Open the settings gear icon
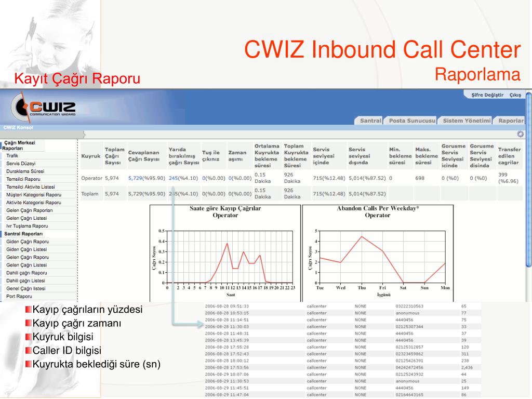Image resolution: width=532 pixels, height=399 pixels. point(520,134)
